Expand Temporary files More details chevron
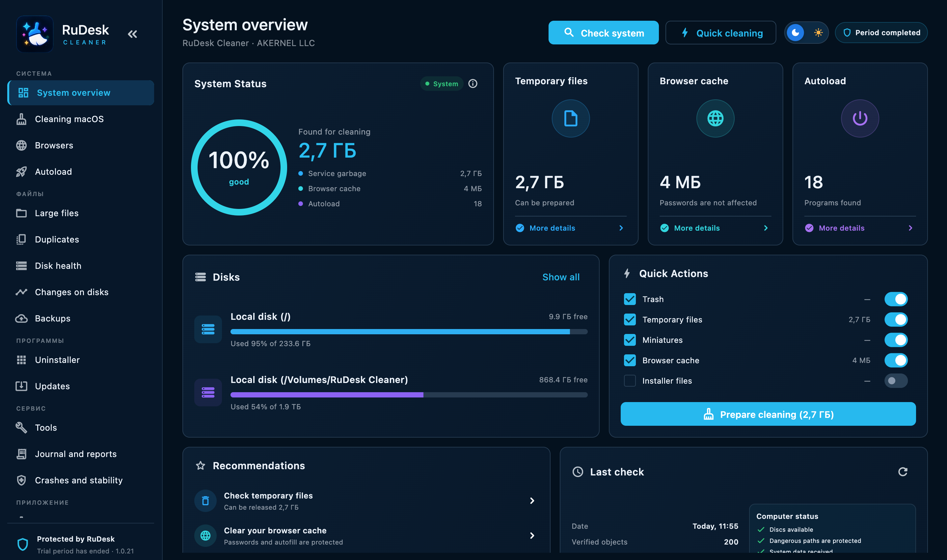 tap(621, 228)
